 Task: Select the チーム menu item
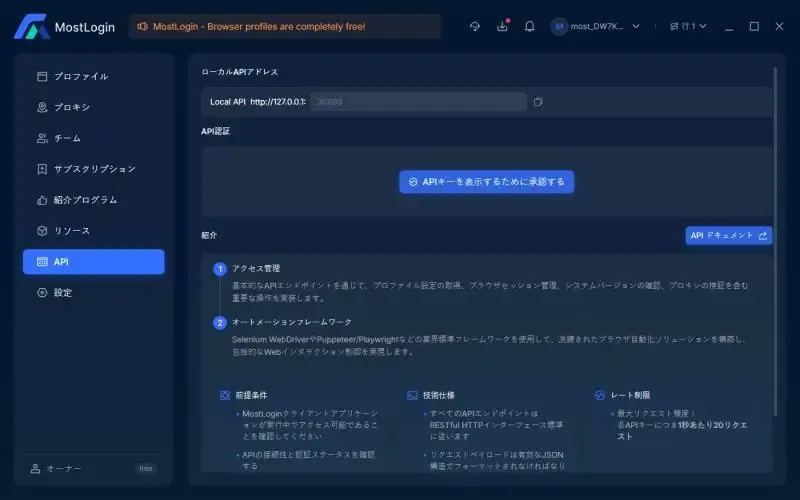click(x=94, y=138)
